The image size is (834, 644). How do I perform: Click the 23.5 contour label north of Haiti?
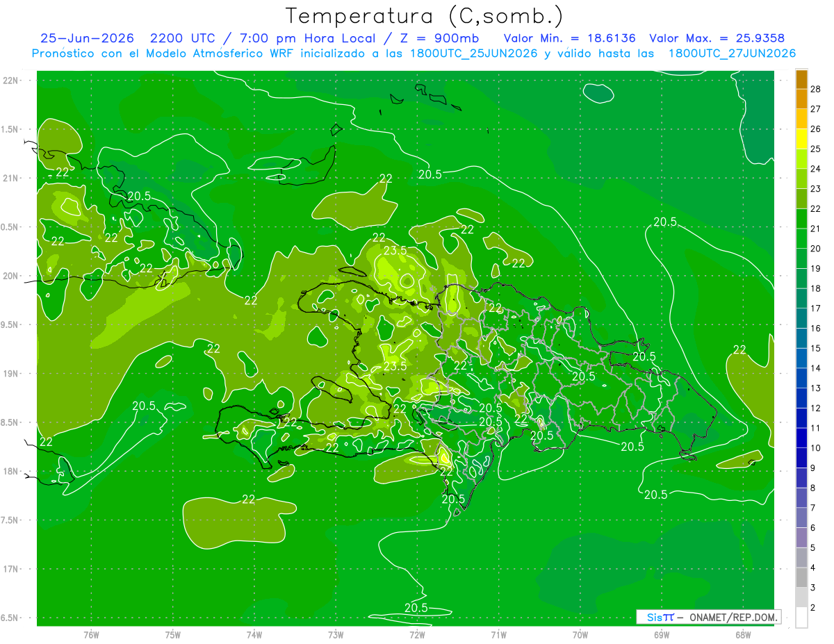(x=395, y=251)
